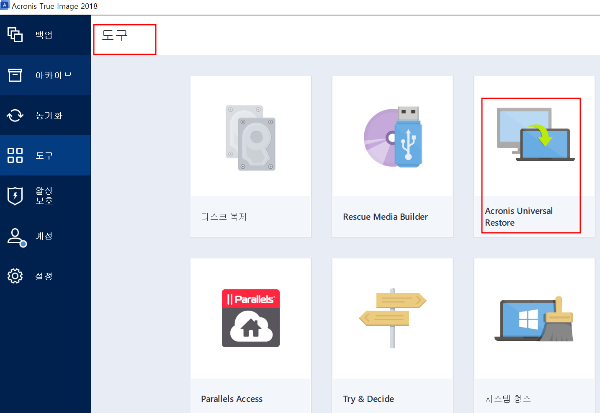Open the 설정 gear settings section
The image size is (600, 413).
tap(45, 276)
